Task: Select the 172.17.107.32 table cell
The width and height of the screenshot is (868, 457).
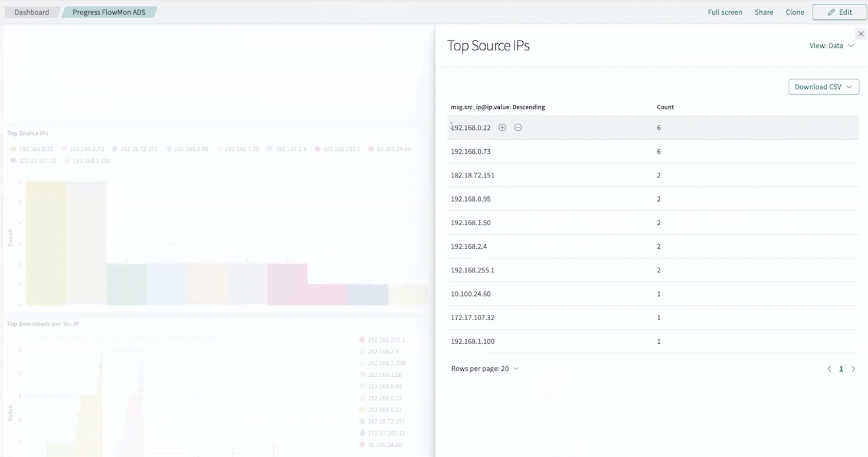Action: pyautogui.click(x=473, y=317)
